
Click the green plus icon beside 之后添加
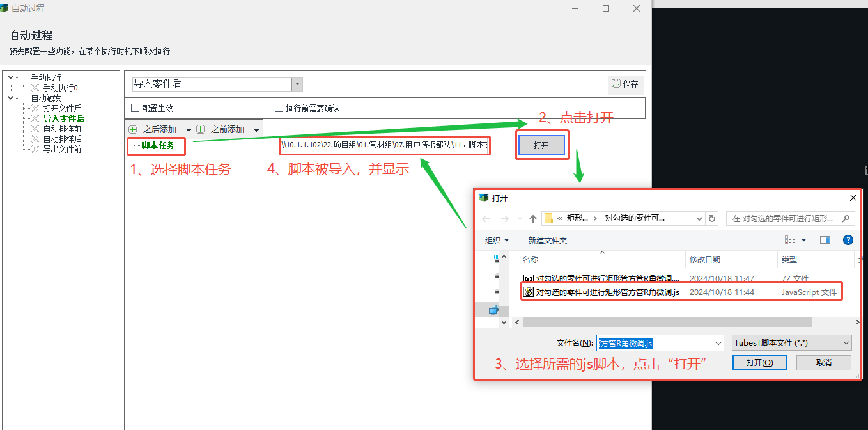(x=133, y=129)
